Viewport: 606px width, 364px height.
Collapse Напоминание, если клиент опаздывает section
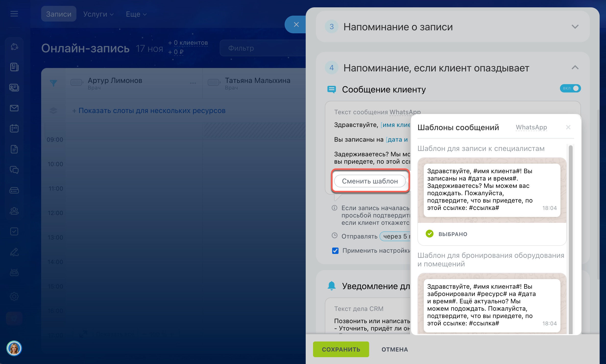[575, 68]
